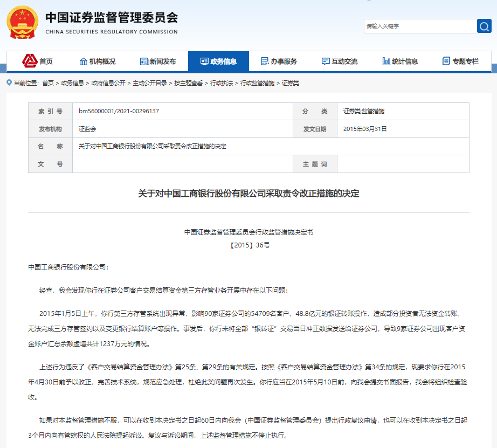This screenshot has height=448, width=497.
Task: Click the 专题专栏 document icon
Action: pos(446,61)
